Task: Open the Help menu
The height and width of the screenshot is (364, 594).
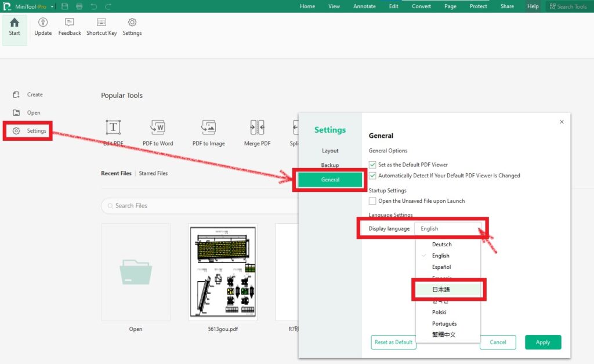Action: [533, 6]
